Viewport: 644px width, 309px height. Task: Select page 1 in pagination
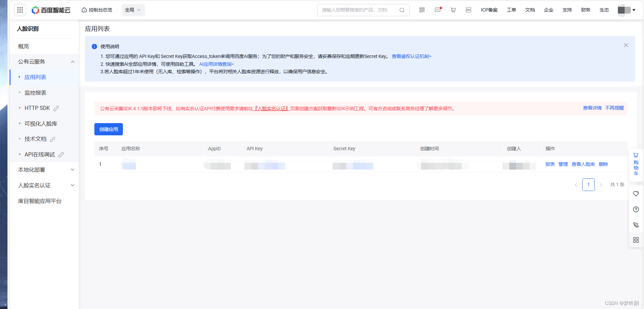coord(588,185)
